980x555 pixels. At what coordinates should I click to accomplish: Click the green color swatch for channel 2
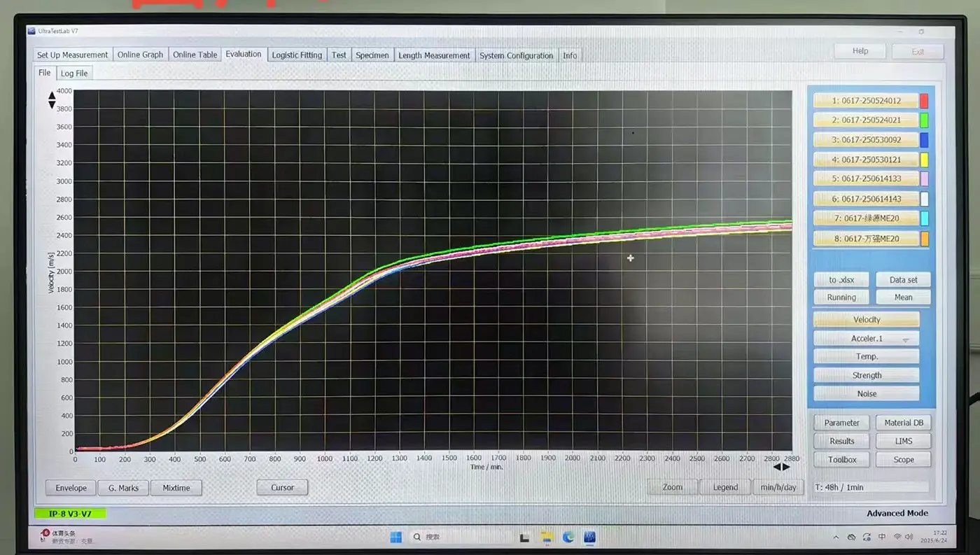pyautogui.click(x=924, y=120)
